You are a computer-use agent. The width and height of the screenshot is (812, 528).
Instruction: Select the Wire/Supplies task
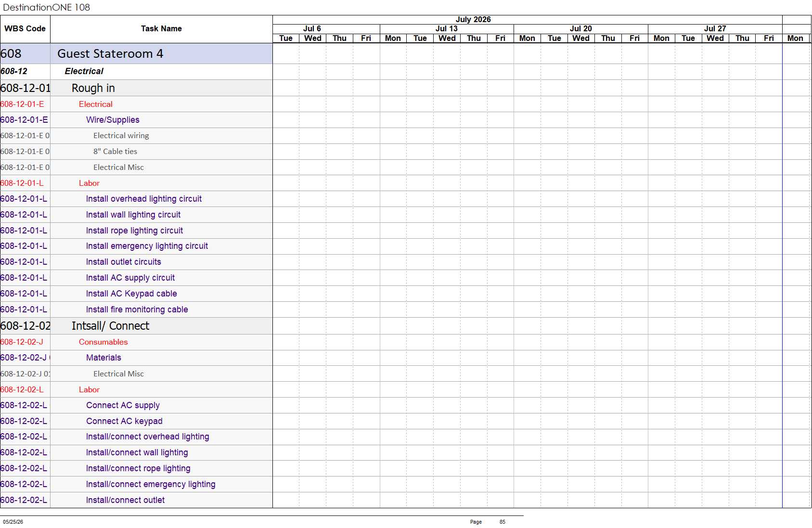coord(136,120)
